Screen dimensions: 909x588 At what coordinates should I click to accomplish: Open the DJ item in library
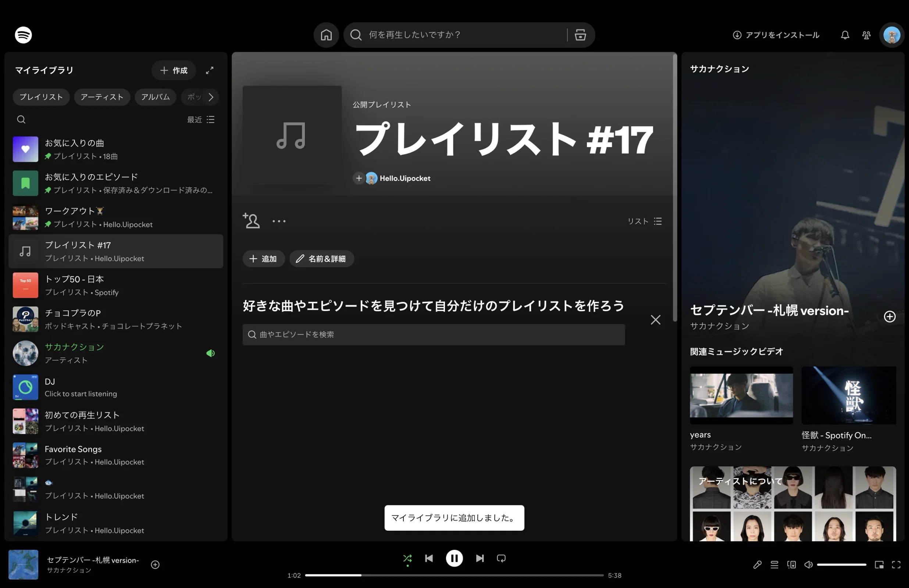[116, 387]
